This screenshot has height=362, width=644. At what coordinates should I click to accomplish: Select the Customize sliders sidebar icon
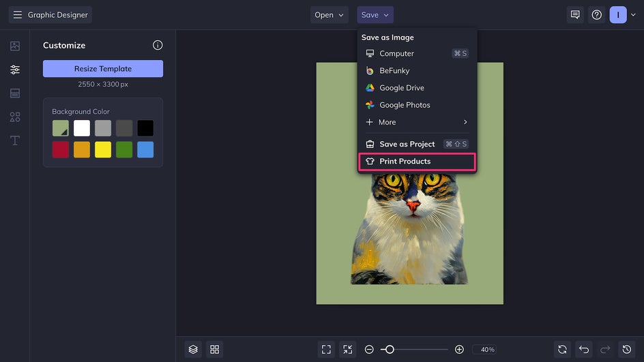(15, 70)
